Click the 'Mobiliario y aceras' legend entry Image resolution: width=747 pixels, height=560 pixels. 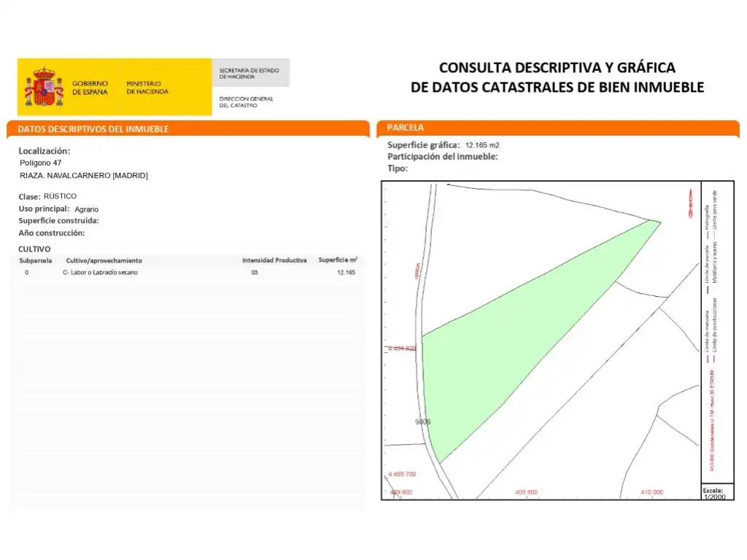[x=715, y=267]
